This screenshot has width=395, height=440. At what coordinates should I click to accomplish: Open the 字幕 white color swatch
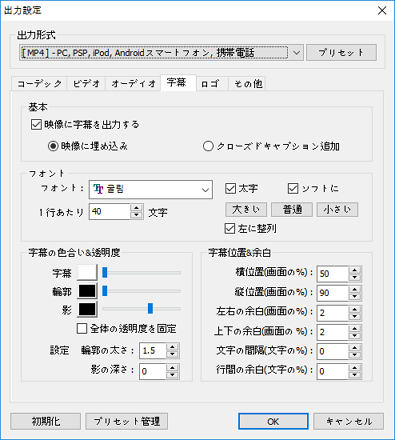click(87, 273)
